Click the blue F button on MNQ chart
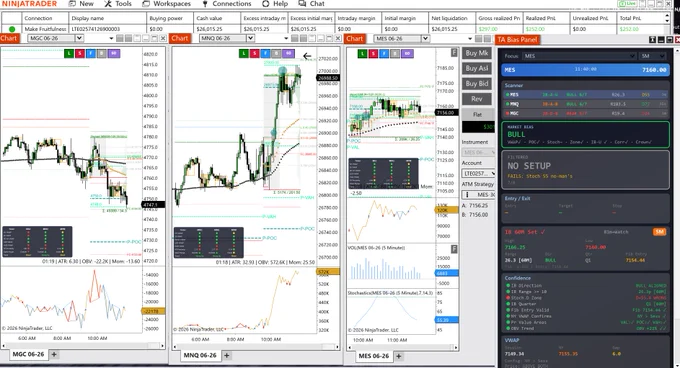Image resolution: width=680 pixels, height=368 pixels. [x=265, y=53]
